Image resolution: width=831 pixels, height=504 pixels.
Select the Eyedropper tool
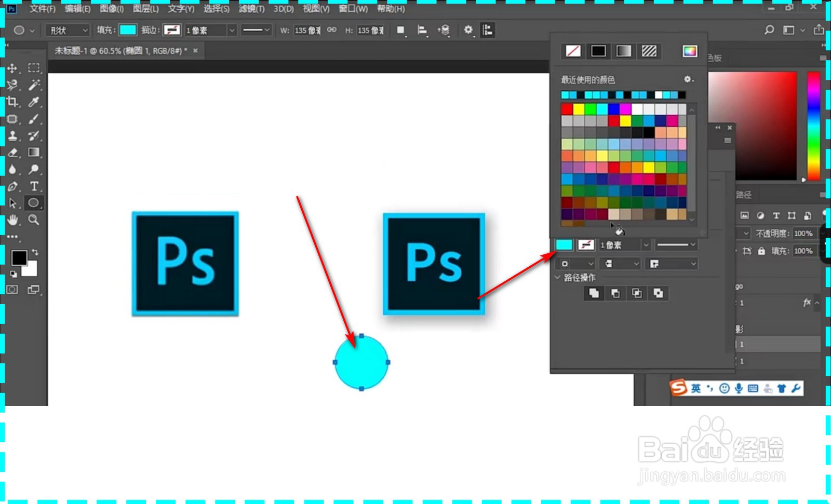34,102
